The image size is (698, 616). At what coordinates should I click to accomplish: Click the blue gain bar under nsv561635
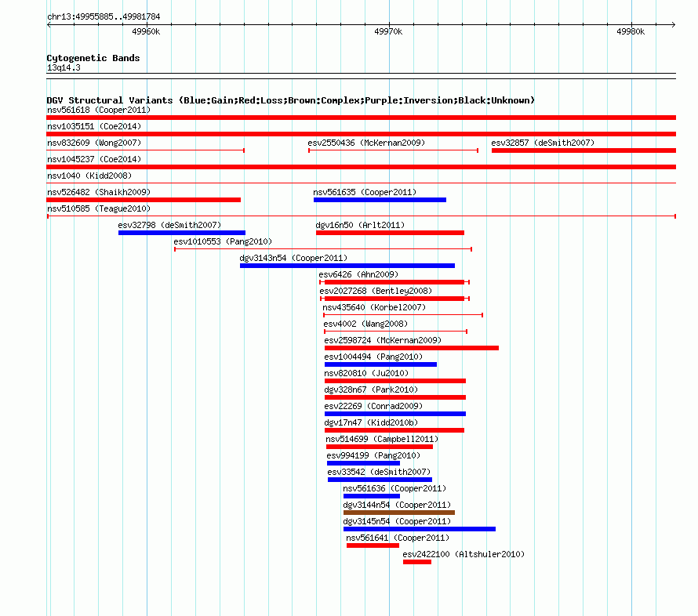[x=380, y=200]
